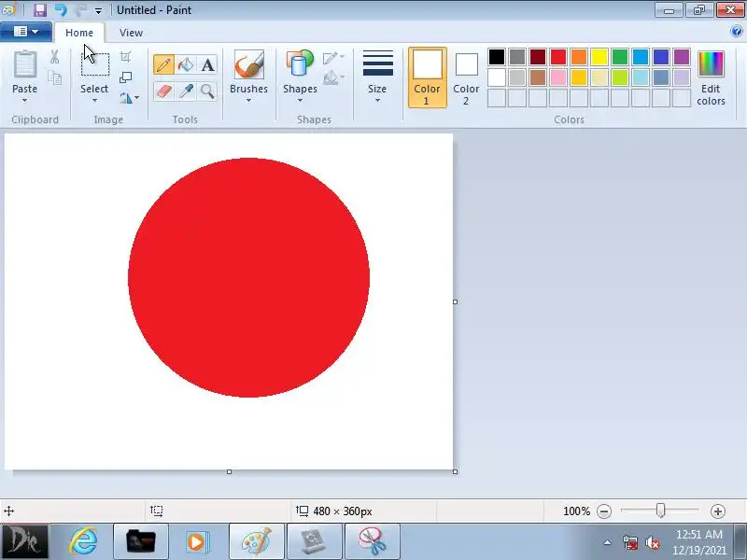Pick the red color swatch
The width and height of the screenshot is (747, 560).
(x=558, y=57)
